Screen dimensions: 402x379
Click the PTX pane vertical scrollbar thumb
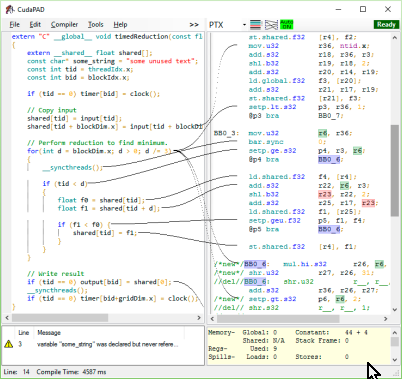pos(395,171)
